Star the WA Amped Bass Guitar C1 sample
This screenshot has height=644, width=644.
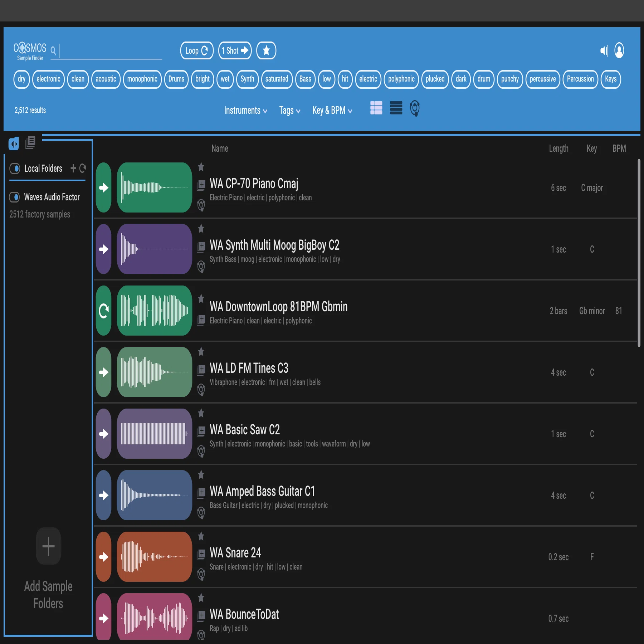[x=201, y=474]
